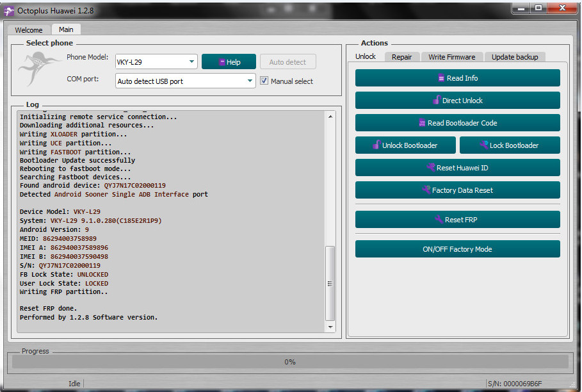The height and width of the screenshot is (392, 582).
Task: Click the Read Bootloader Code button
Action: [457, 123]
